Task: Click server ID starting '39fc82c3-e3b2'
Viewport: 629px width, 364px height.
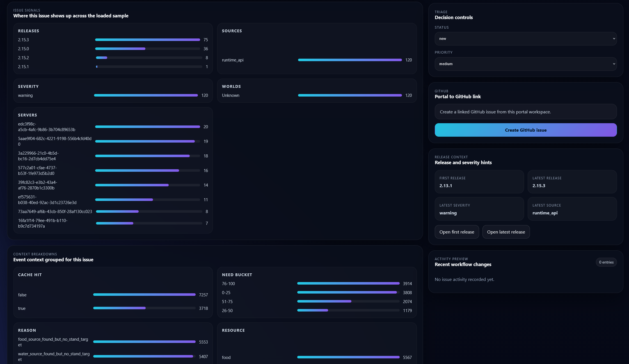Action: (x=37, y=185)
